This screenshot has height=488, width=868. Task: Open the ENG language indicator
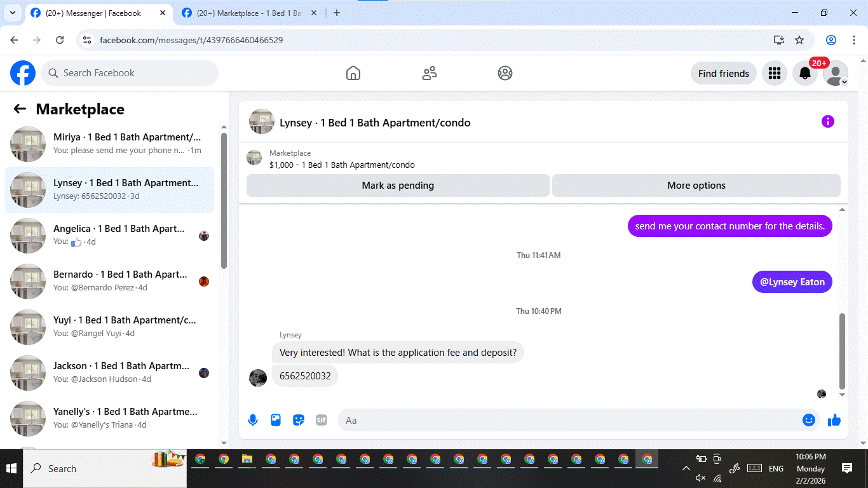[x=776, y=469]
